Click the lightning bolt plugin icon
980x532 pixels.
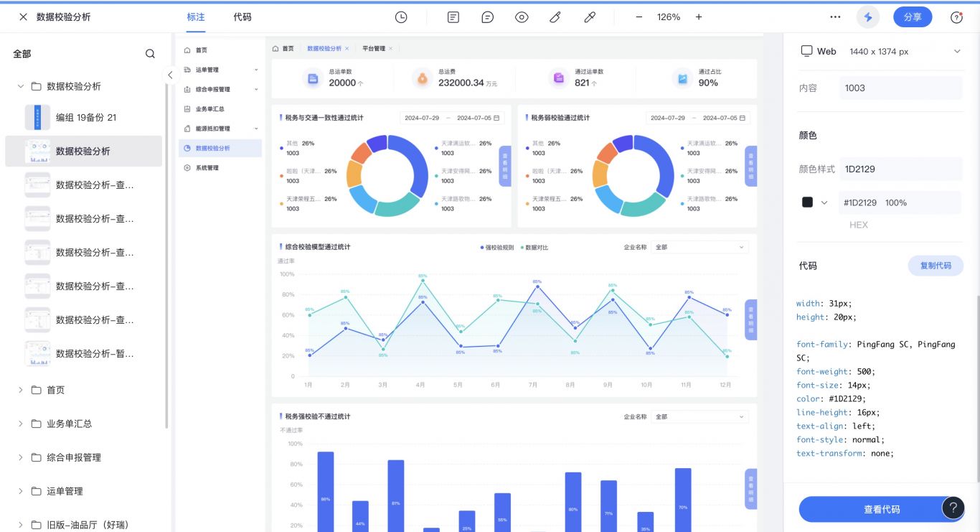click(x=869, y=17)
